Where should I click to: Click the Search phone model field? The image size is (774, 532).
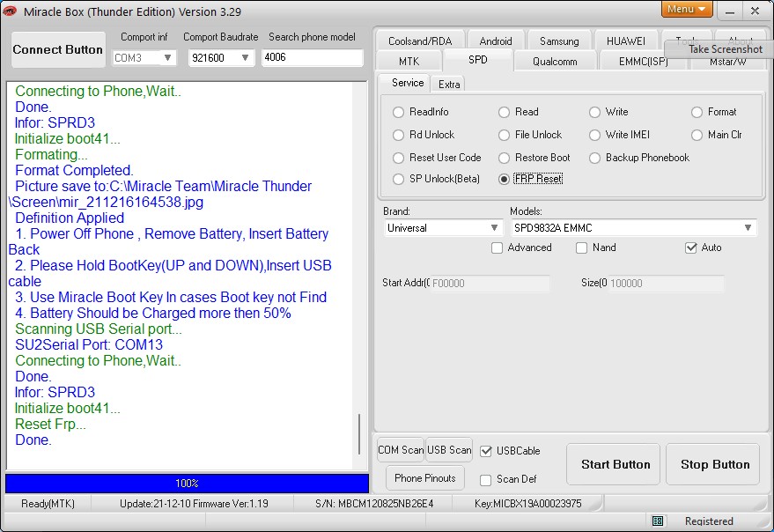point(312,57)
